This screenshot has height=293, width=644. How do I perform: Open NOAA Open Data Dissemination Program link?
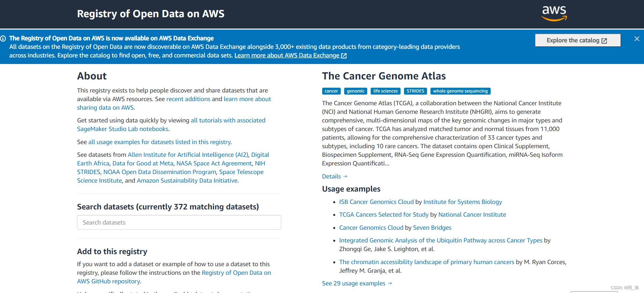tap(160, 172)
